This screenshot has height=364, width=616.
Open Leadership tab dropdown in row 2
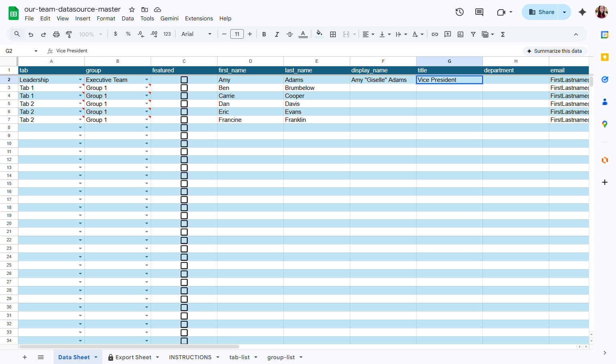(x=80, y=80)
